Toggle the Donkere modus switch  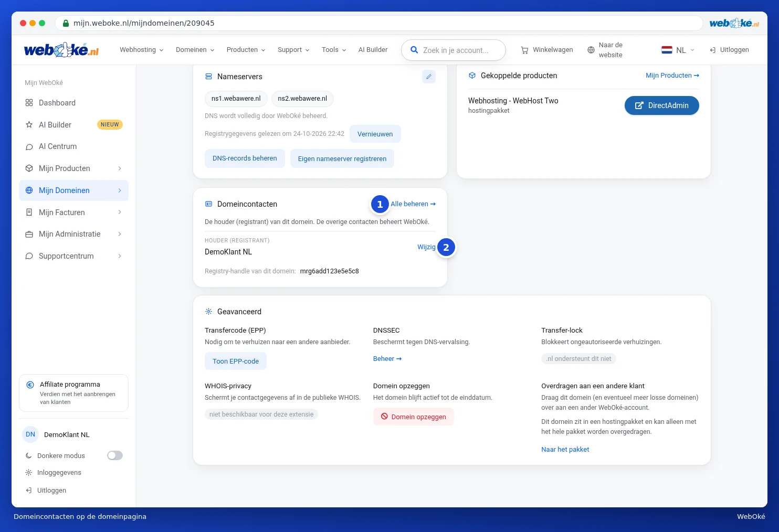coord(115,455)
